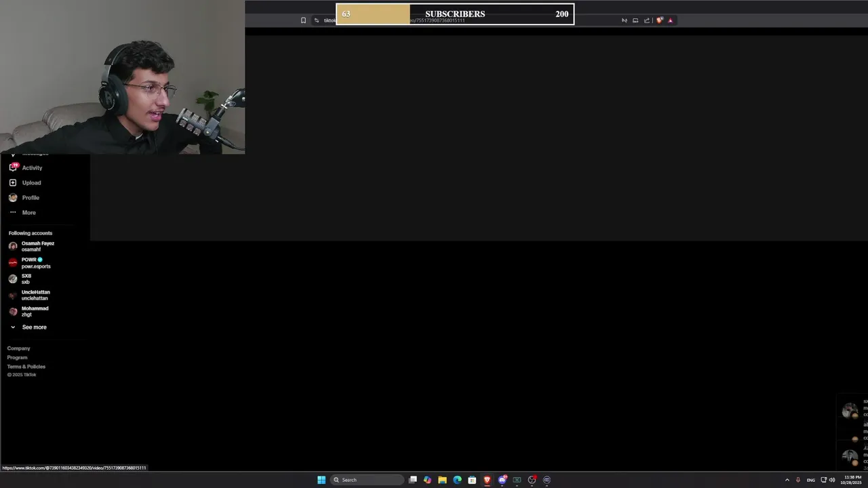Screen dimensions: 868x488
Task: Click the volume speaker tray icon
Action: 832,480
